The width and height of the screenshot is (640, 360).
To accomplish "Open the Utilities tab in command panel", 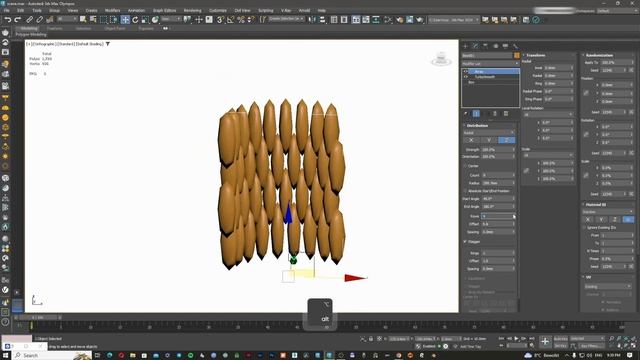I will (x=516, y=46).
